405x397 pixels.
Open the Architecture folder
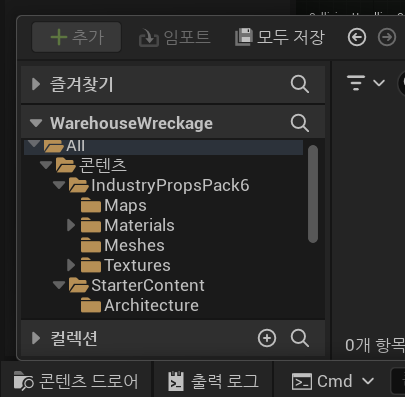point(140,305)
